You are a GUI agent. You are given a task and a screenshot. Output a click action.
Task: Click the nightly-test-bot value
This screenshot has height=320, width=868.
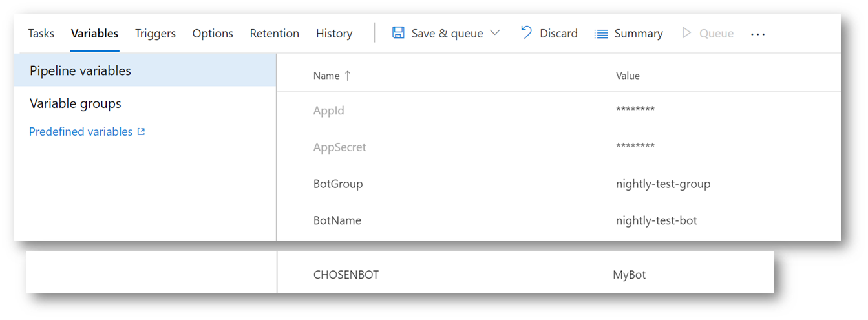[x=657, y=220]
